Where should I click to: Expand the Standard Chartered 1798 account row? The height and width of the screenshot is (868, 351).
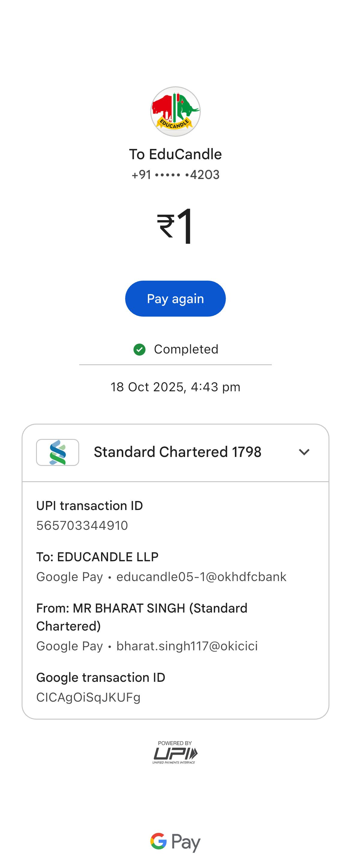[177, 452]
